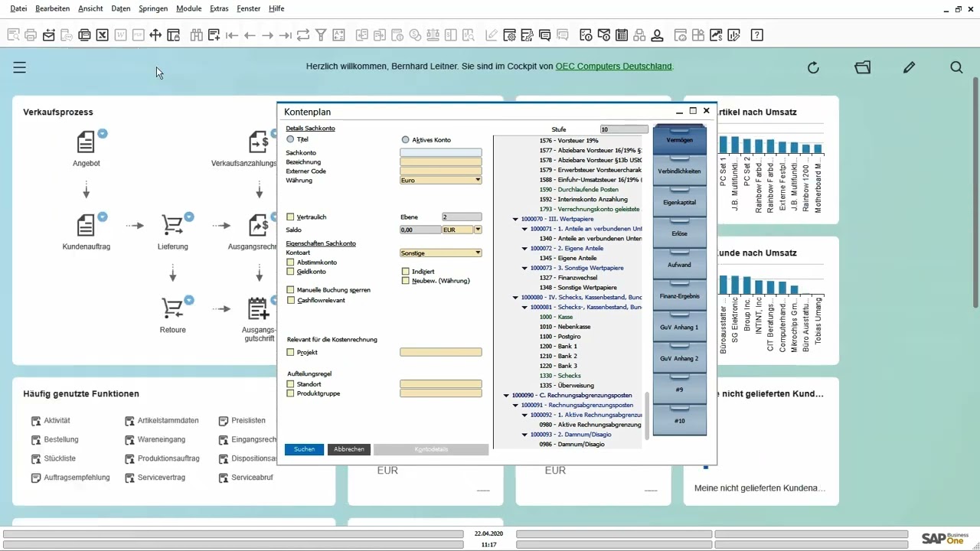The width and height of the screenshot is (980, 551).
Task: Open the Währung Euro dropdown
Action: tap(478, 181)
